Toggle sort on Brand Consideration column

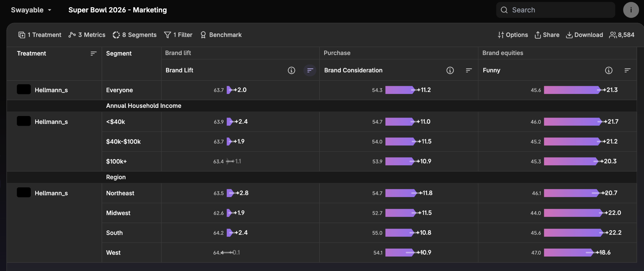(x=469, y=70)
